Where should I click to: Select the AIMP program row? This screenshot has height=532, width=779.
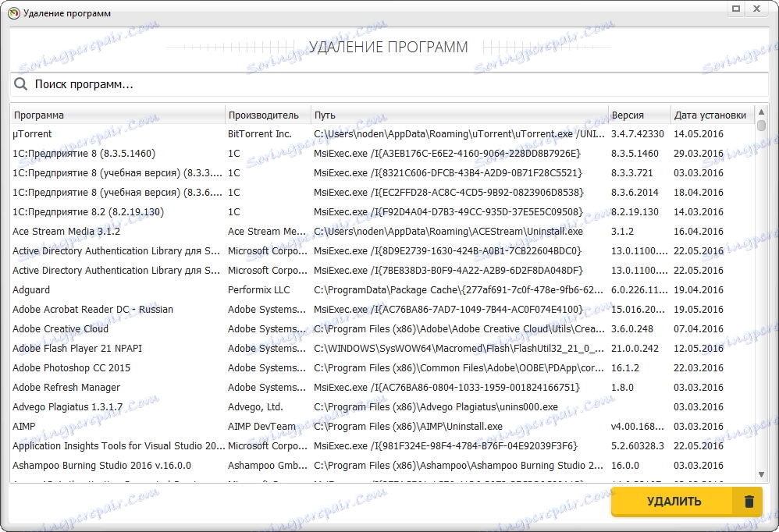click(382, 426)
